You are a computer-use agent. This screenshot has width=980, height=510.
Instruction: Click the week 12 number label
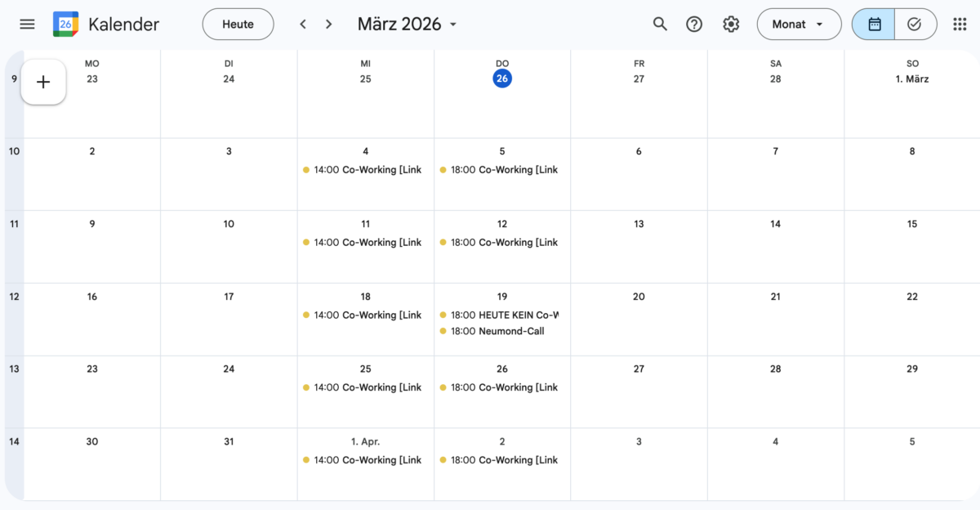pos(14,297)
